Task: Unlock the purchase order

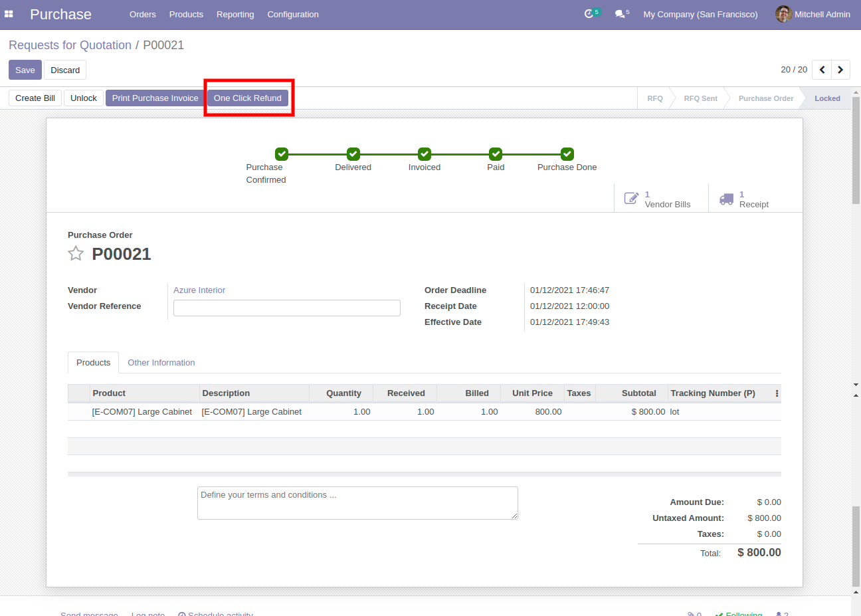Action: tap(84, 98)
